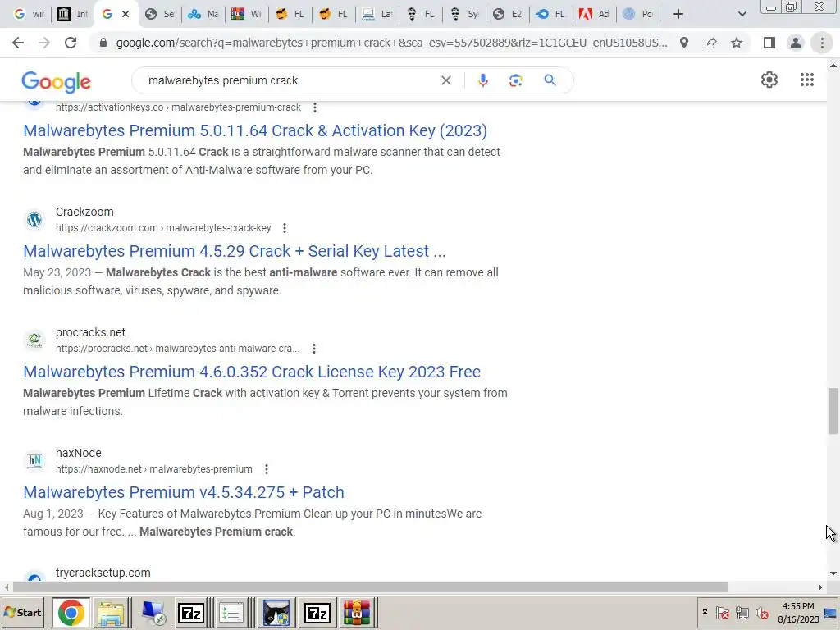Click the location pin icon in the address bar

683,43
